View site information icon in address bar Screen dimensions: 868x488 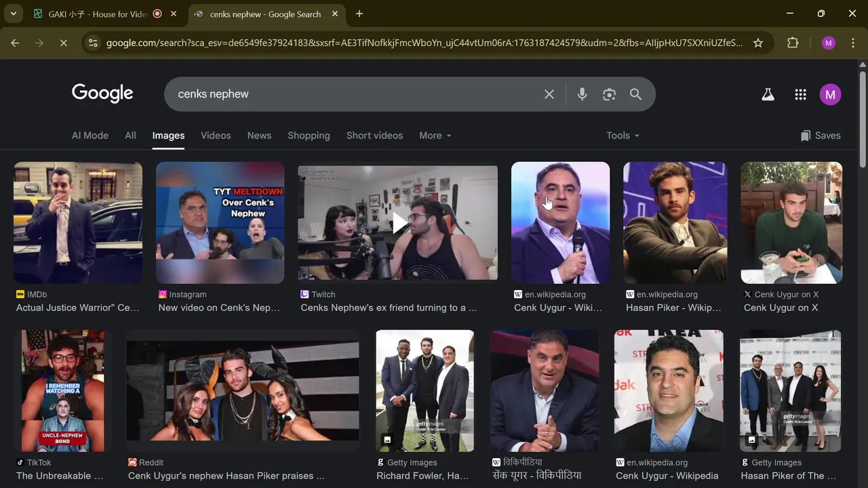coord(93,43)
